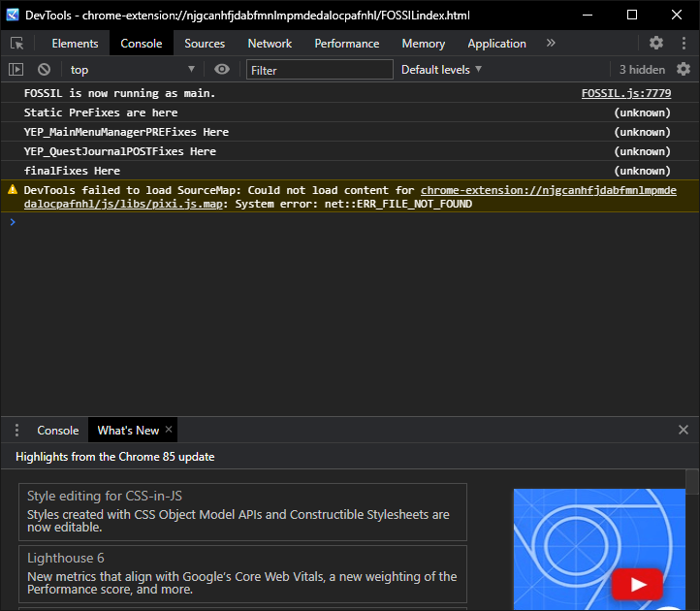Switch to the Sources tab

(205, 44)
